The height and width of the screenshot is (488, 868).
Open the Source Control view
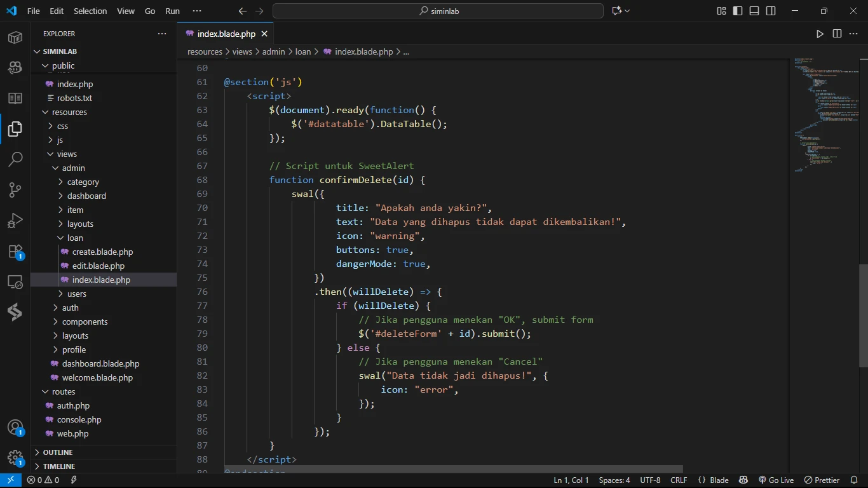click(15, 189)
